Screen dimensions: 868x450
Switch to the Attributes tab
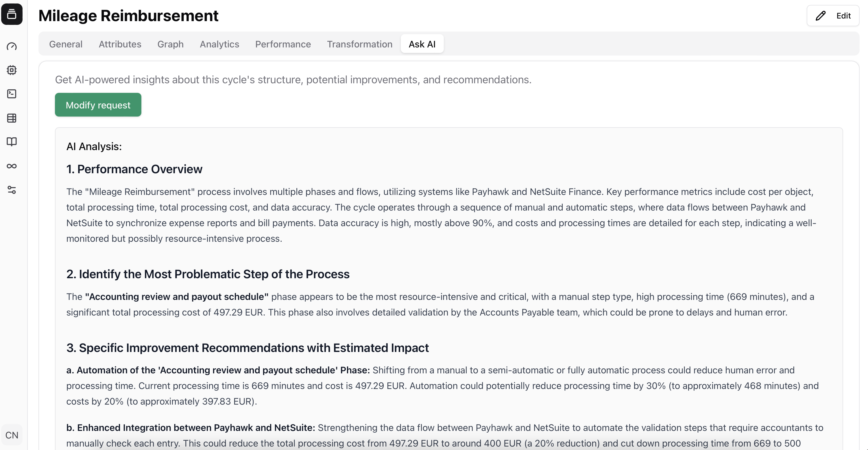[120, 44]
